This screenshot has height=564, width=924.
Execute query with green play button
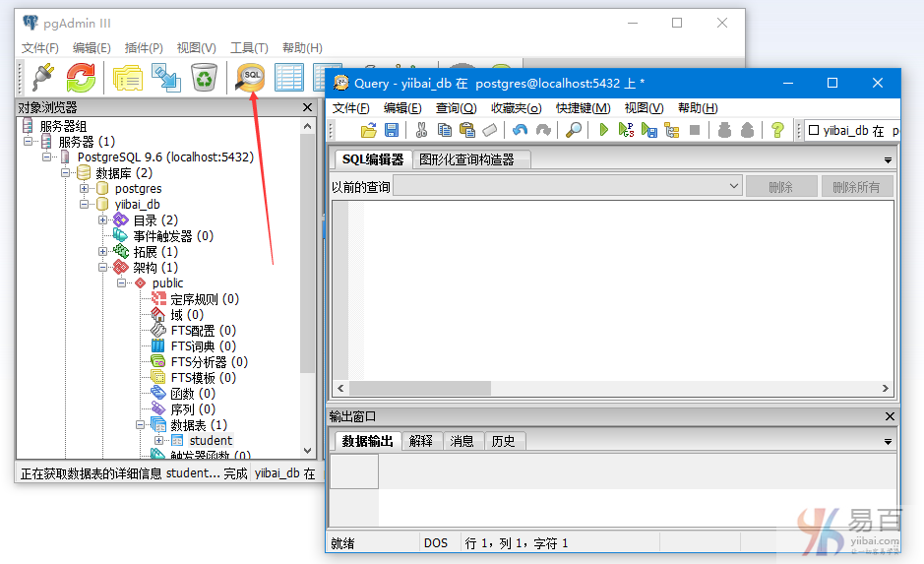(x=603, y=130)
